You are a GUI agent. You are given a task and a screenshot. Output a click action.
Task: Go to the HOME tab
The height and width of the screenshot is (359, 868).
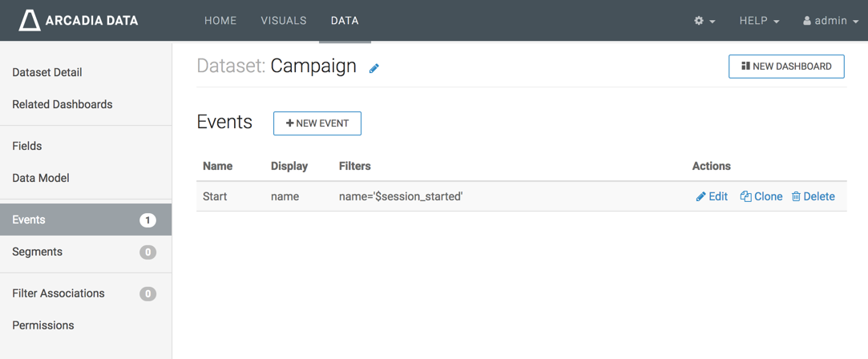tap(220, 21)
